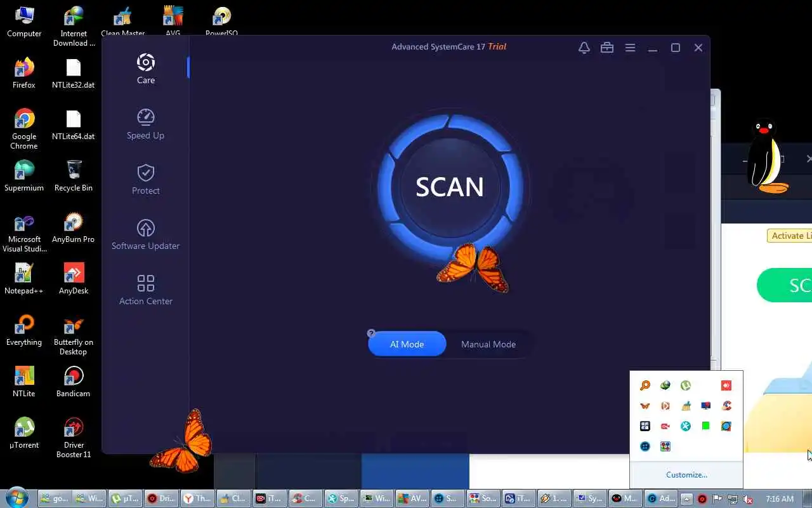Select NTLite32.dat file on desktop
This screenshot has height=508, width=812.
pyautogui.click(x=74, y=73)
